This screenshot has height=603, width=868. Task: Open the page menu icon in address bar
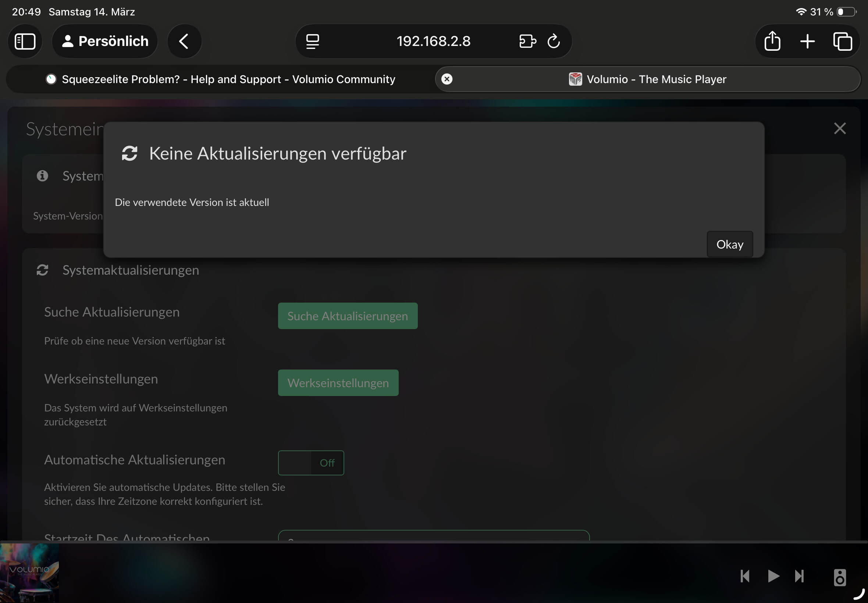(313, 41)
